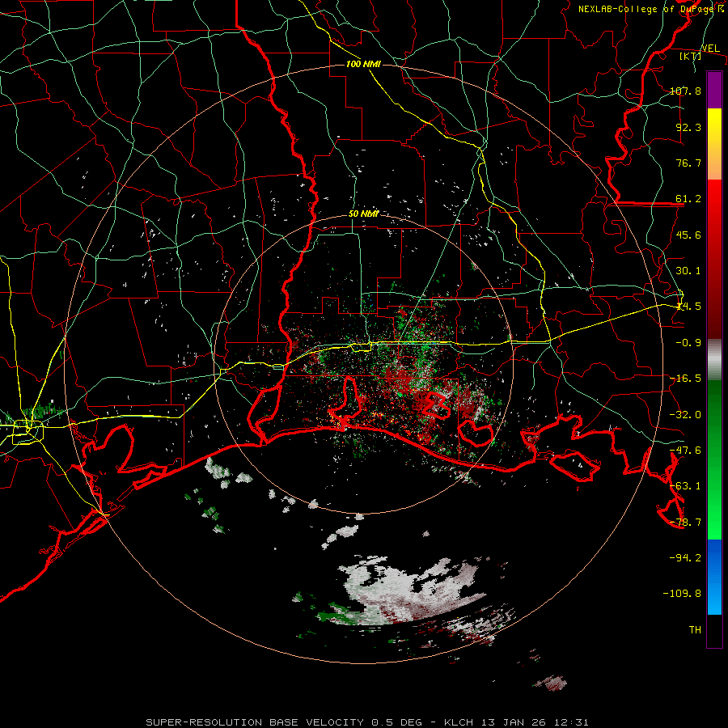Select the 76.7 scale value
Image resolution: width=728 pixels, height=728 pixels.
(688, 163)
